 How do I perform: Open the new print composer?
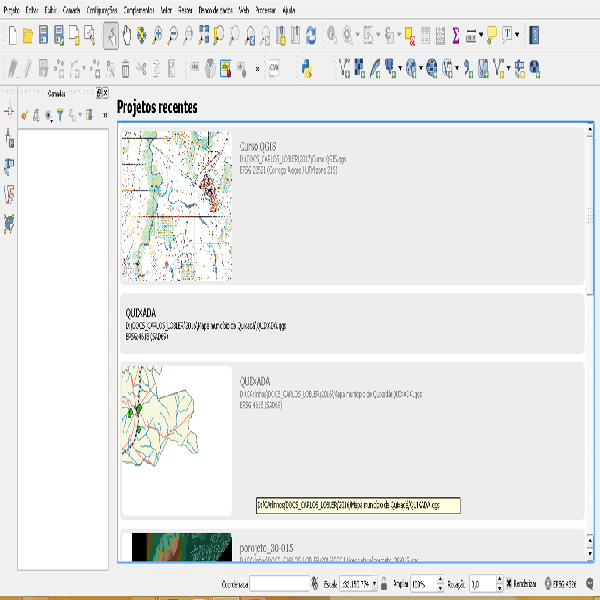tap(74, 35)
